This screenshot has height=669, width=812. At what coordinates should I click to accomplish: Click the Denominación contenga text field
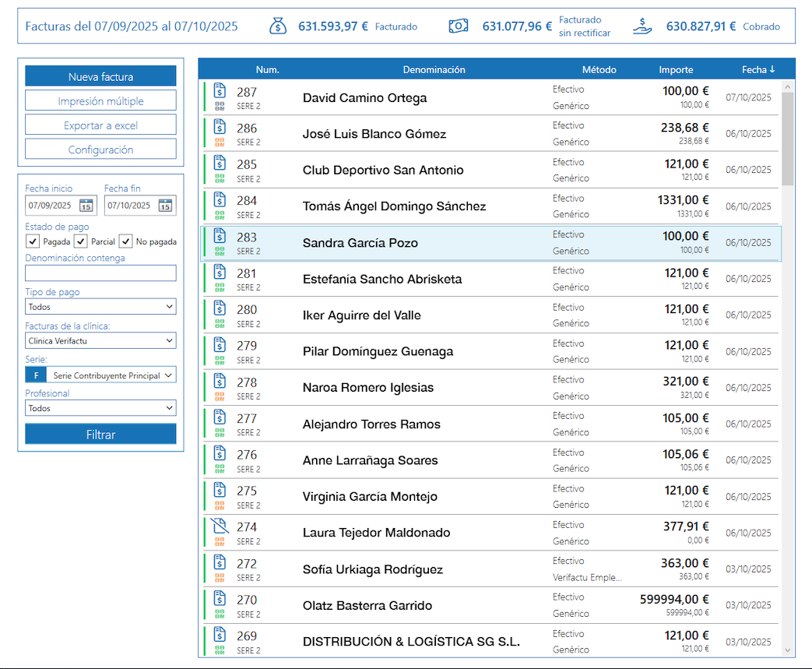point(100,273)
